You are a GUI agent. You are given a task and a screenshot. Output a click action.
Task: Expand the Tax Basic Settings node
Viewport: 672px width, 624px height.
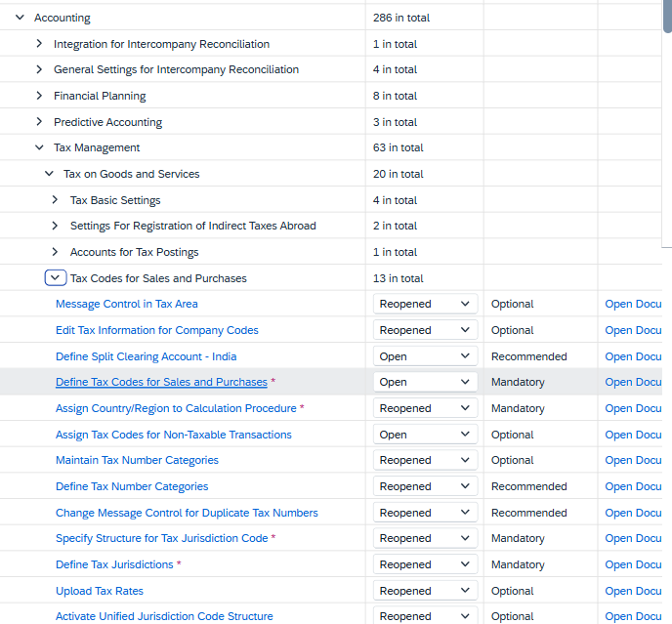[55, 200]
